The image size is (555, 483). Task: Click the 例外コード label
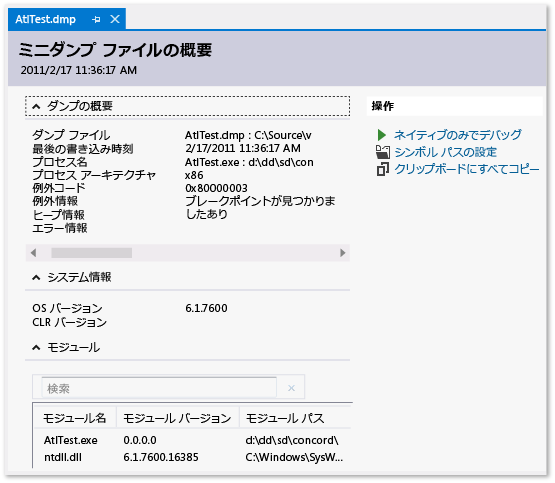tap(59, 188)
